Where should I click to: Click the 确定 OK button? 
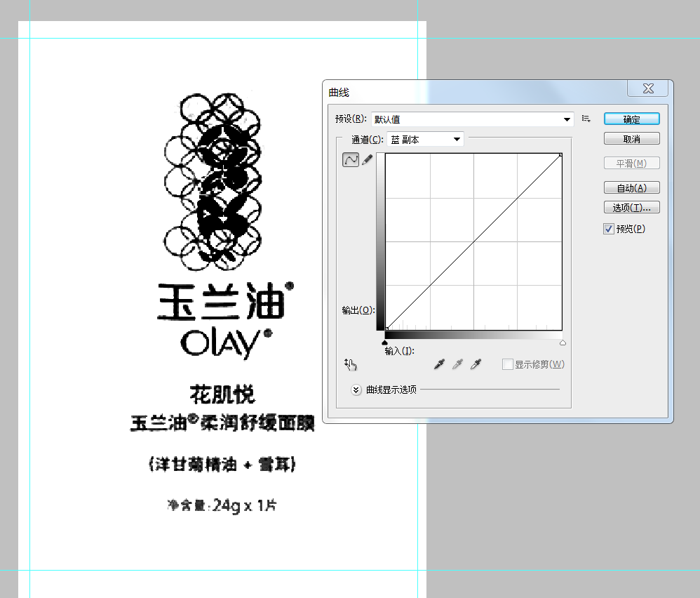click(x=632, y=119)
